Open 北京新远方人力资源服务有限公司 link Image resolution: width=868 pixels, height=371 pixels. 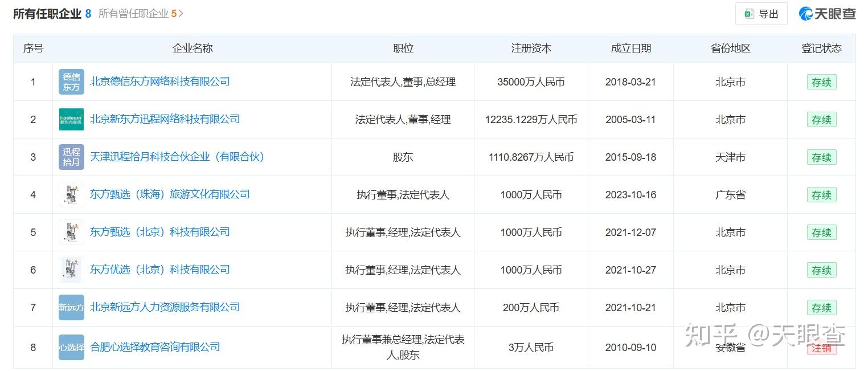[165, 307]
